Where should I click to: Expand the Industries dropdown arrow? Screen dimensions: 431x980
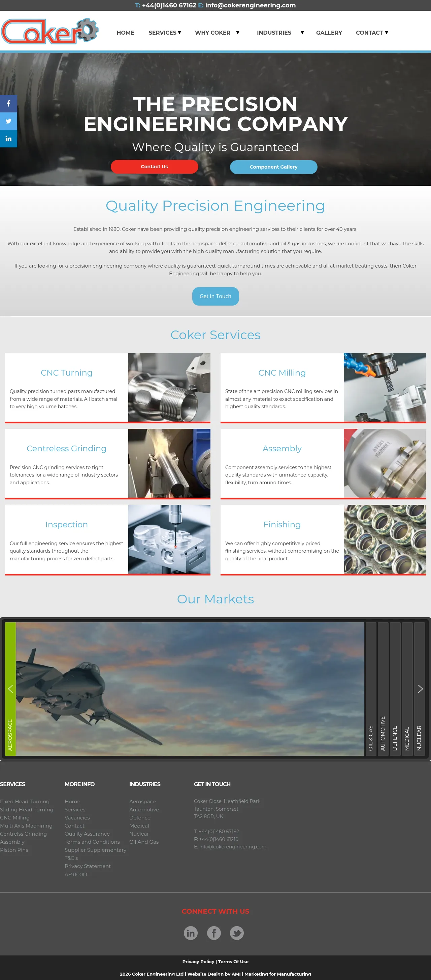[302, 33]
